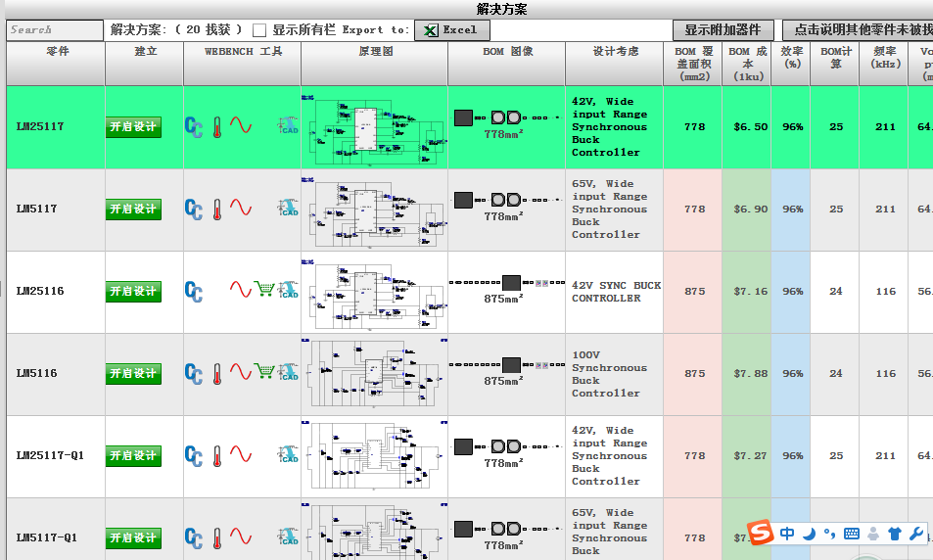The height and width of the screenshot is (560, 933).
Task: Click the LM5116 sine-wave simulation icon
Action: click(241, 371)
